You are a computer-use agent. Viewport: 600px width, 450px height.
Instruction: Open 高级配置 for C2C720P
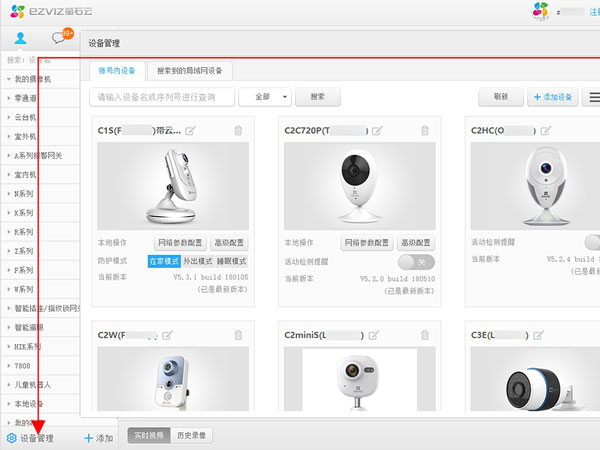tap(416, 243)
